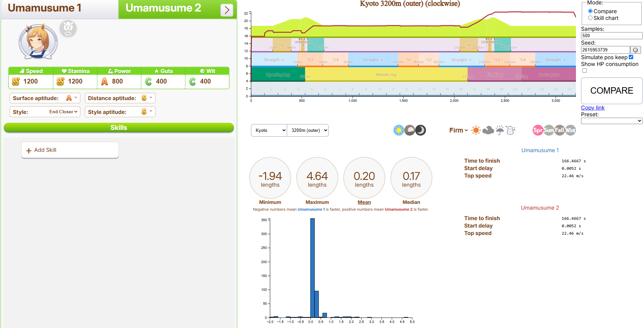Switch to the Umamusume 1 tab
The height and width of the screenshot is (328, 644).
tap(45, 8)
